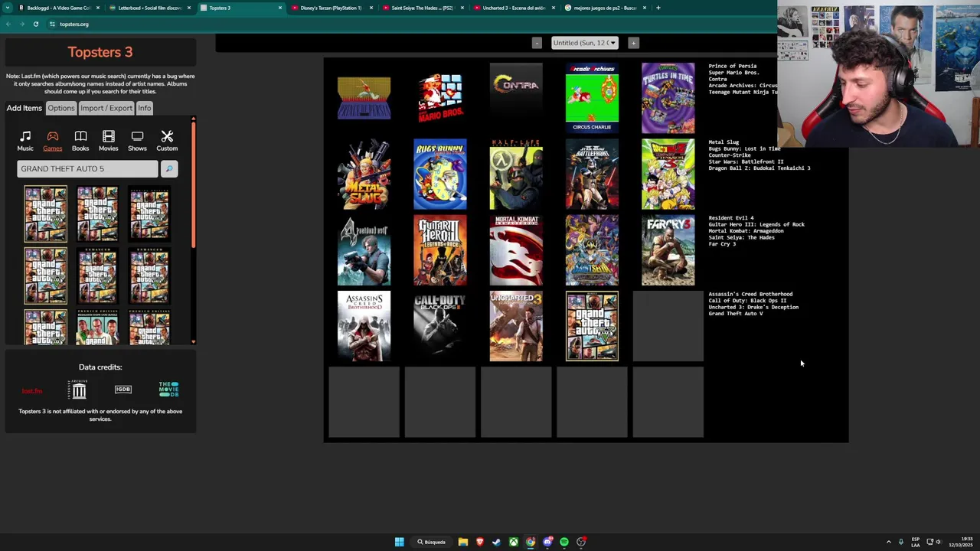Open the Windows Start menu
The width and height of the screenshot is (980, 551).
click(x=399, y=542)
